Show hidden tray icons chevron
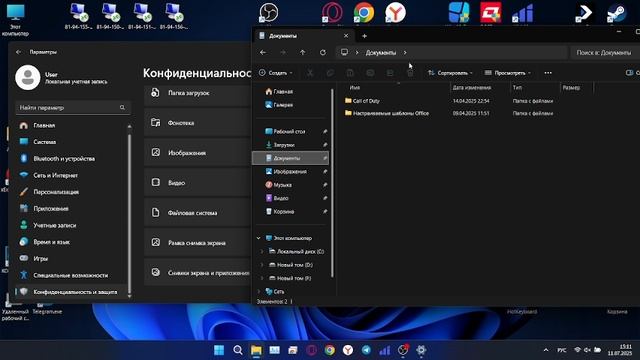Viewport: 640px width, 360px height. pyautogui.click(x=546, y=350)
